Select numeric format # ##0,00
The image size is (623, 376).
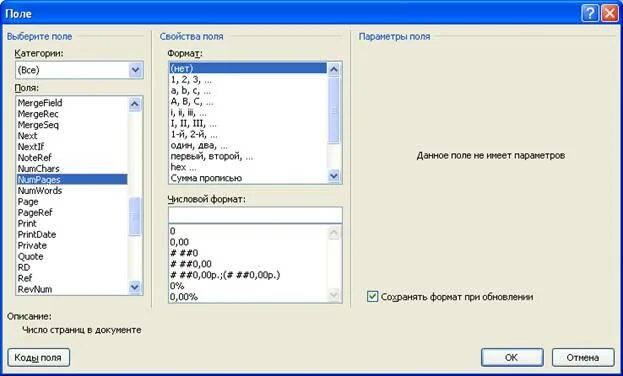coord(248,264)
